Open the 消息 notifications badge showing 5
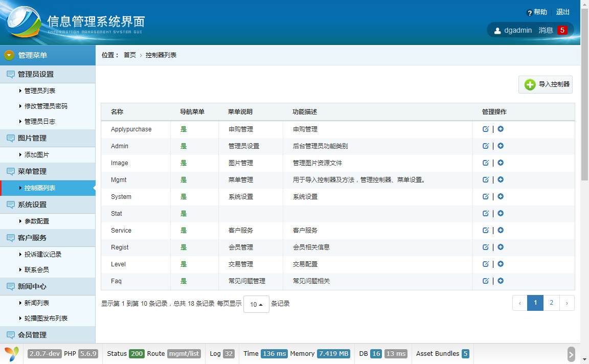This screenshot has height=364, width=589. click(562, 30)
